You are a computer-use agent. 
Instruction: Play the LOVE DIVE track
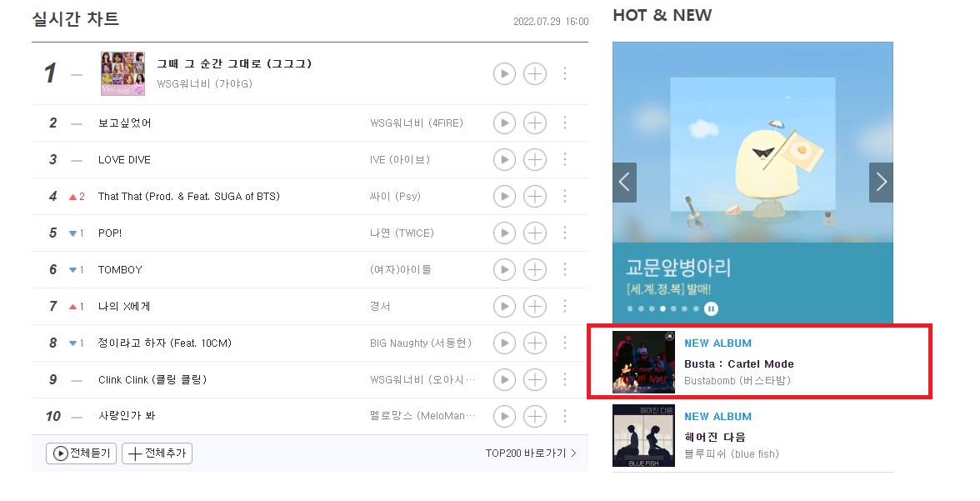pyautogui.click(x=504, y=159)
